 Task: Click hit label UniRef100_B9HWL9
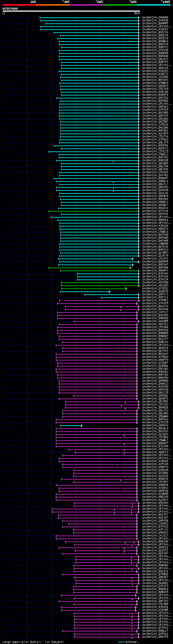coord(155,41)
